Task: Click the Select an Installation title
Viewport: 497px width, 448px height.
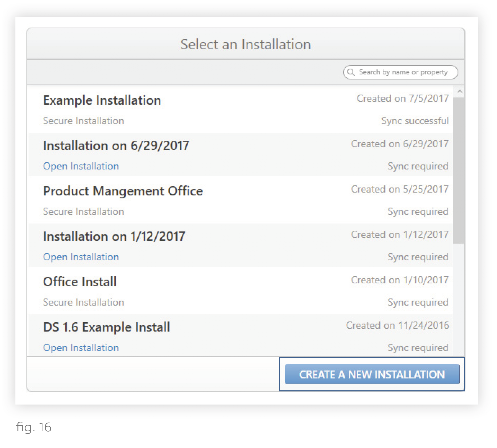Action: pos(246,44)
